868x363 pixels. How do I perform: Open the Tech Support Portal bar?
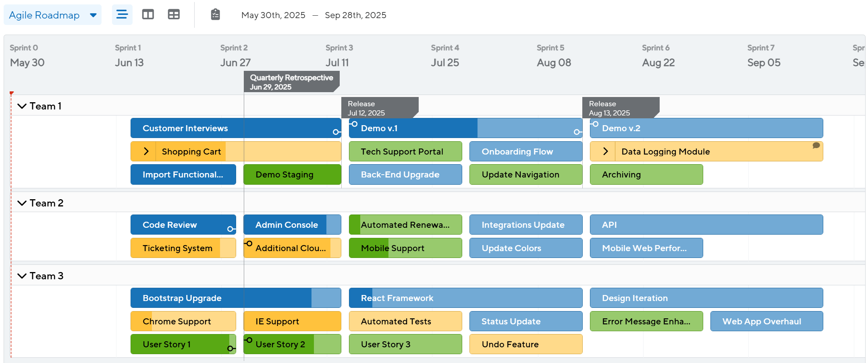coord(405,152)
